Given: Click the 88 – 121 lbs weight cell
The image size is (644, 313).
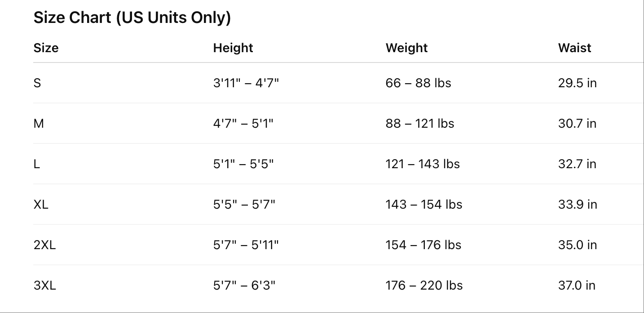Looking at the screenshot, I should coord(419,123).
